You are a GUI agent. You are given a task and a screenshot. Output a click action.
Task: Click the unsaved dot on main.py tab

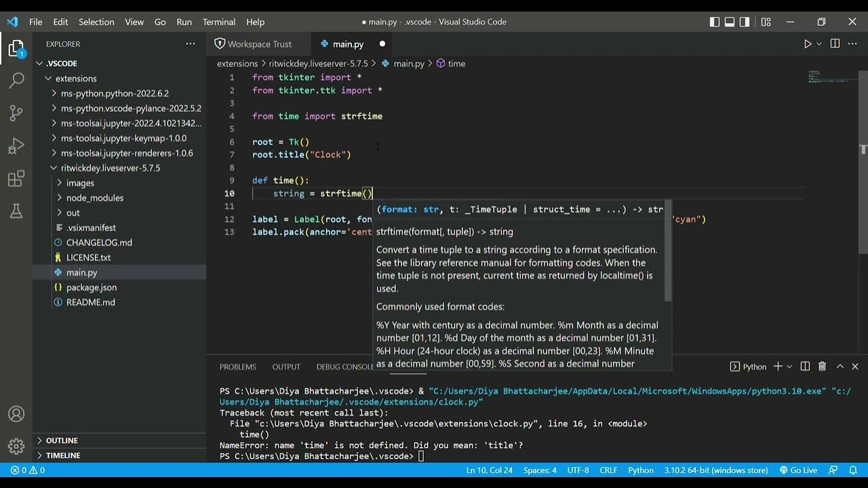coord(382,44)
